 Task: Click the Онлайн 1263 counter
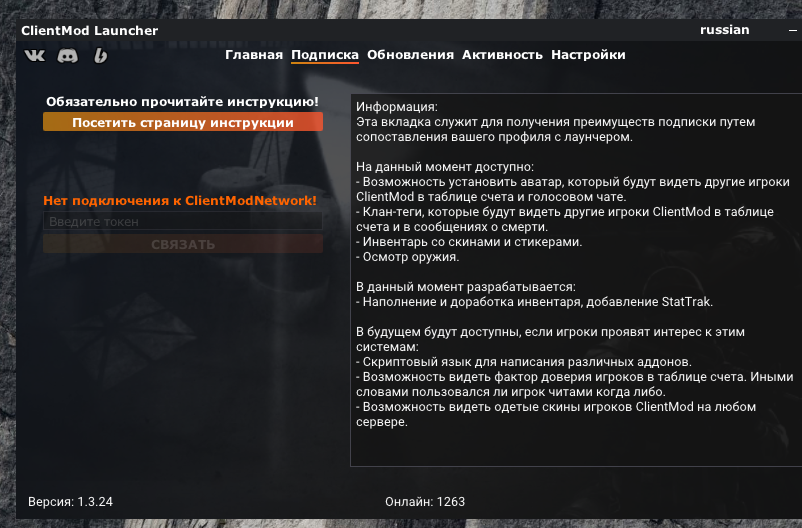[425, 501]
